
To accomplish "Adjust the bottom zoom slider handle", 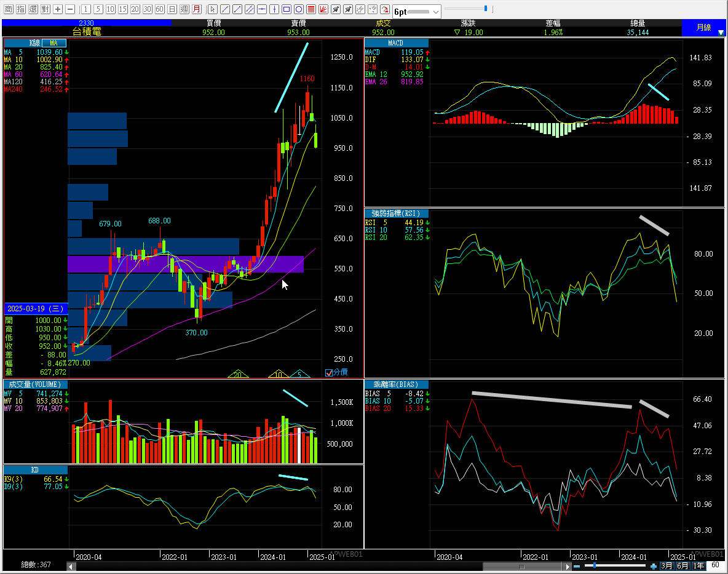I will 595,565.
